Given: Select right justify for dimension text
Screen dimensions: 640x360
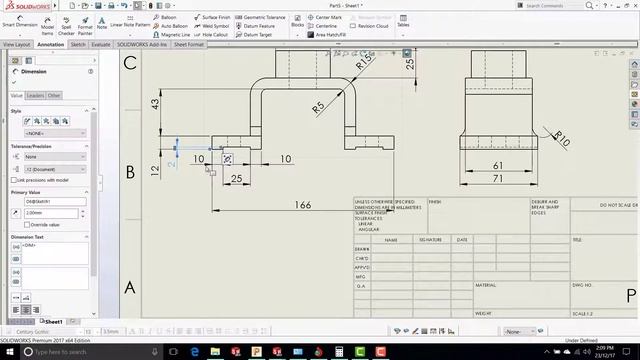Looking at the screenshot, I should pyautogui.click(x=36, y=310).
